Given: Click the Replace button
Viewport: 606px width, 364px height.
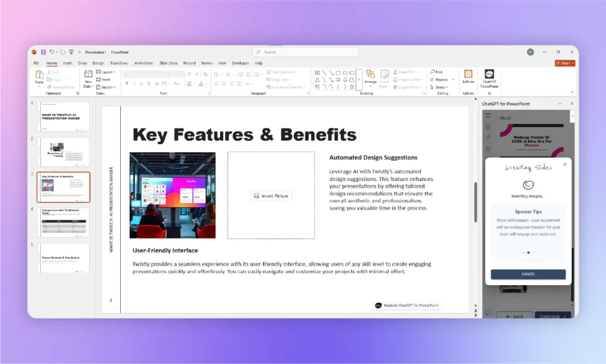Looking at the screenshot, I should tap(439, 79).
